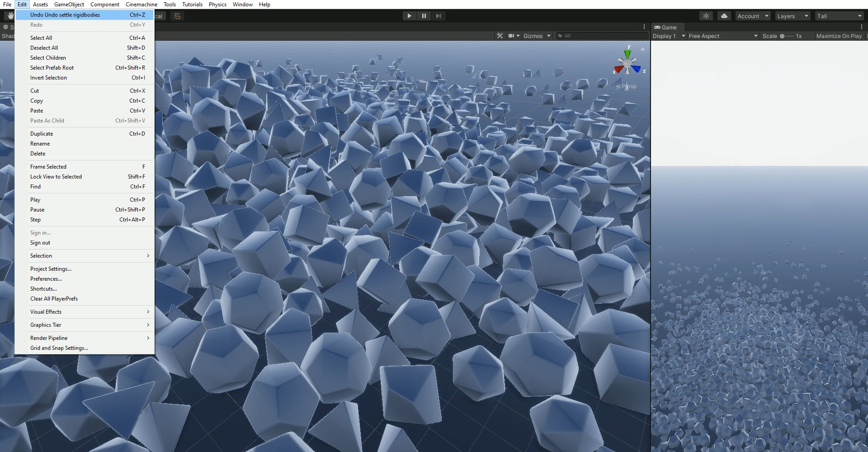Image resolution: width=868 pixels, height=452 pixels.
Task: Open the Account dropdown
Action: click(753, 16)
